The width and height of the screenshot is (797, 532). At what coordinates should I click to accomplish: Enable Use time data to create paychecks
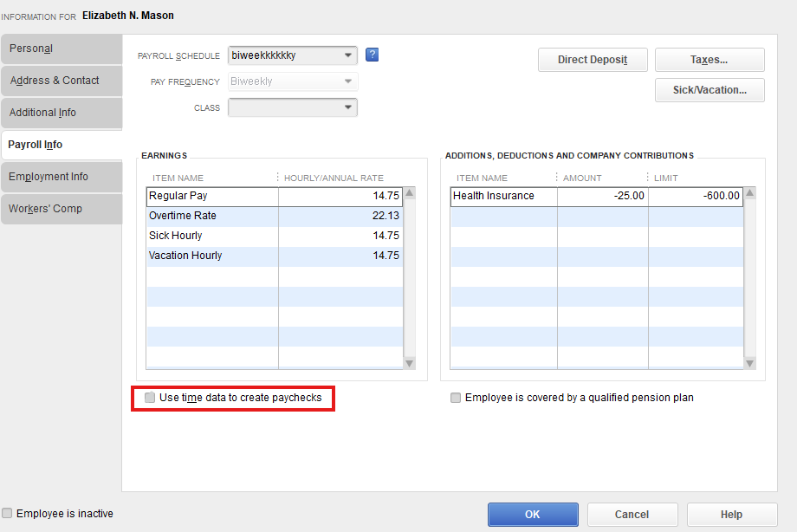pos(151,398)
